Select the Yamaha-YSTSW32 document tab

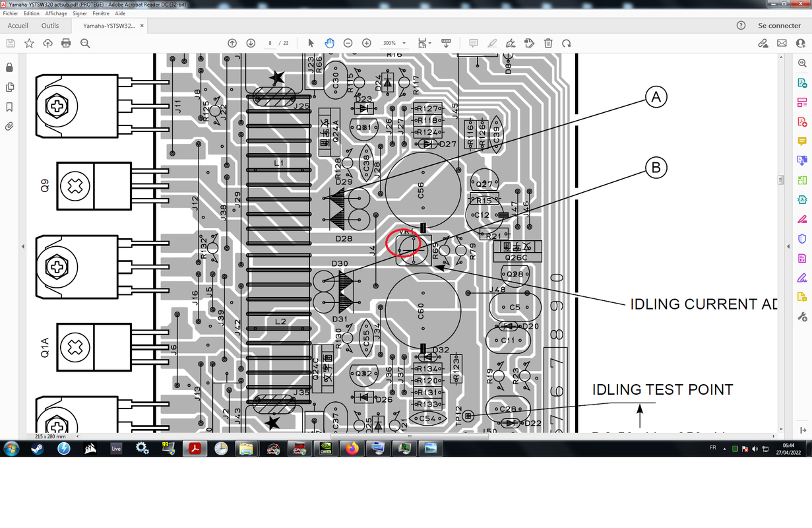(x=108, y=26)
